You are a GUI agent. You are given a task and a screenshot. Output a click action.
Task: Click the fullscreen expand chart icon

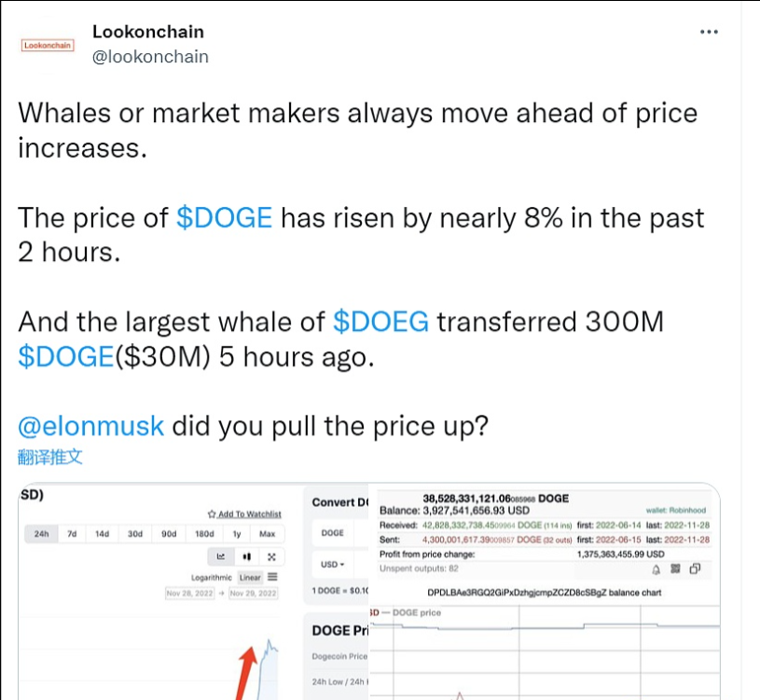click(x=271, y=556)
